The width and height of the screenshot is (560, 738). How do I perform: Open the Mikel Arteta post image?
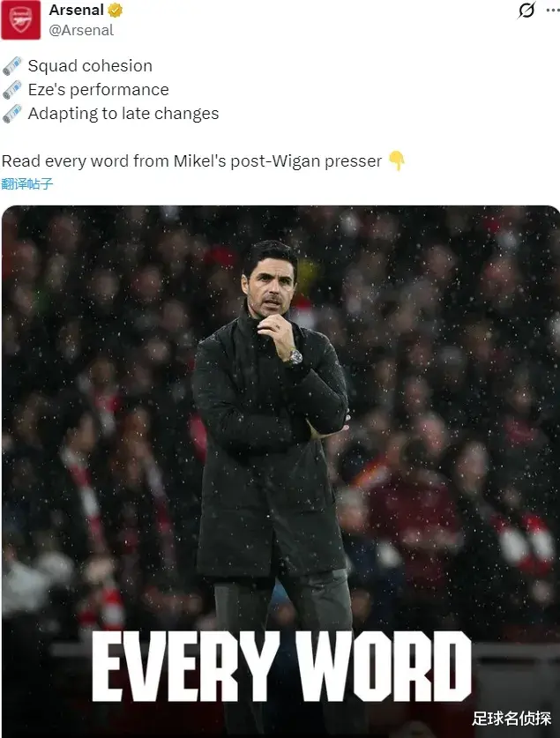[280, 471]
